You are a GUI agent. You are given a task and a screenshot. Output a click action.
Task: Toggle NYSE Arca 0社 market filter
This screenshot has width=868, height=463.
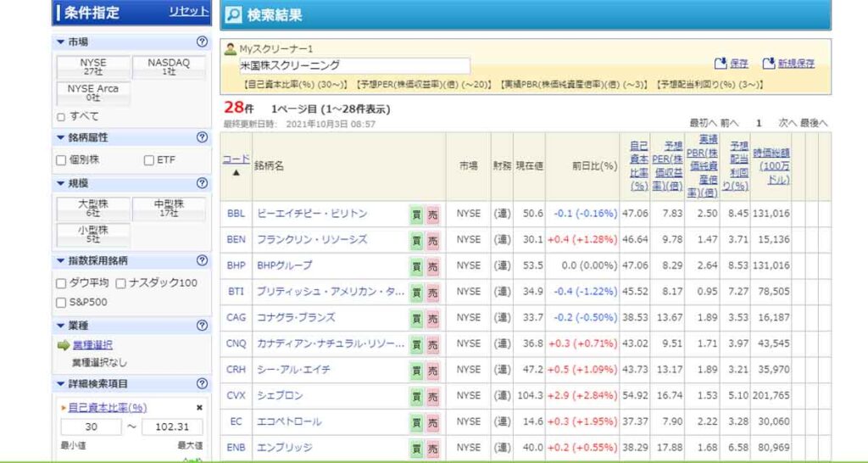point(93,93)
